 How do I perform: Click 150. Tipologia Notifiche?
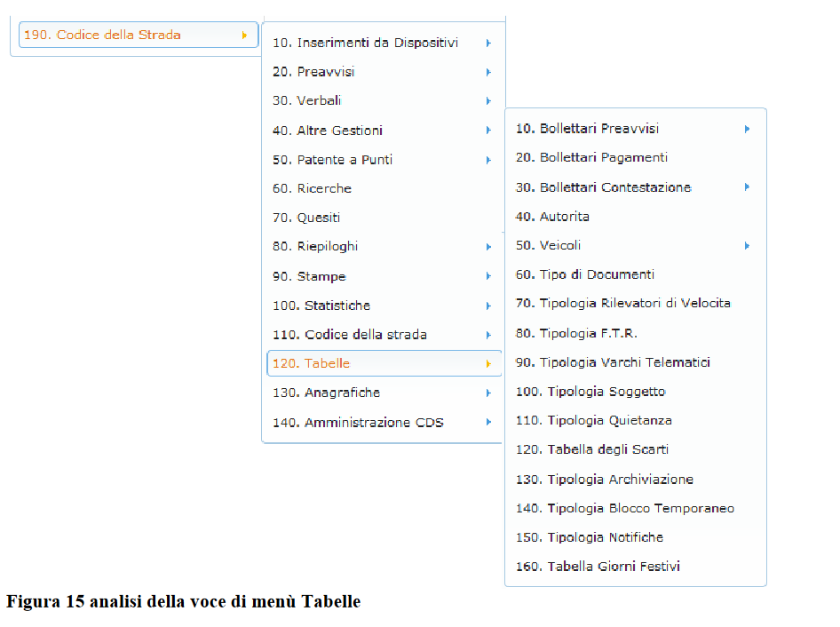pyautogui.click(x=589, y=537)
